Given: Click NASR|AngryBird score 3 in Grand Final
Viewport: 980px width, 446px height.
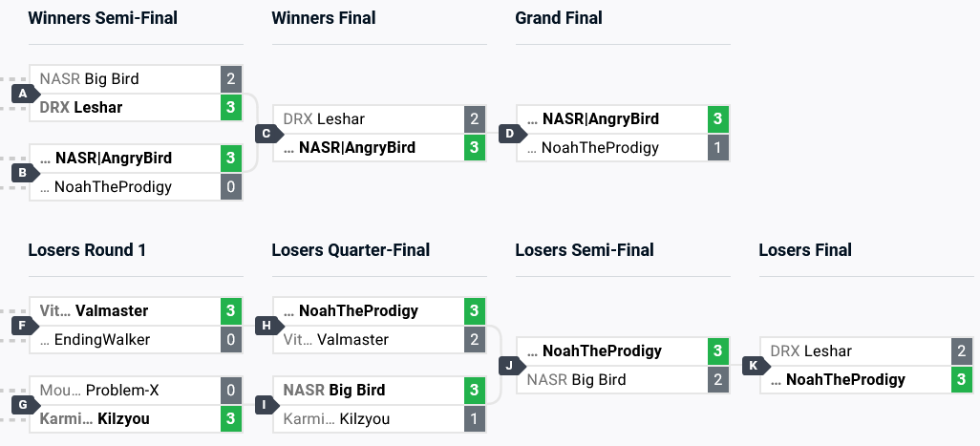Looking at the screenshot, I should click(x=718, y=119).
